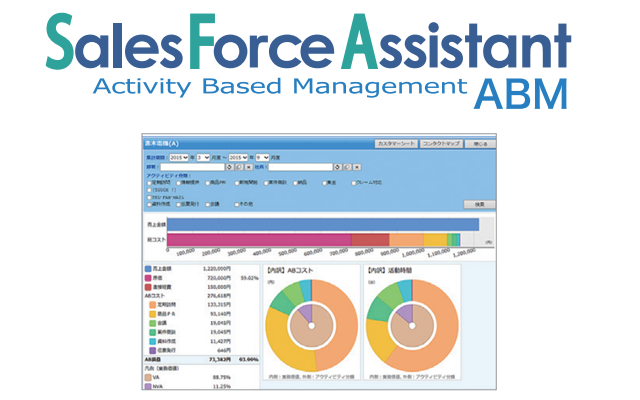The width and height of the screenshot is (640, 400).
Task: Click the blue 売上金額 legend swatch
Action: pyautogui.click(x=148, y=269)
